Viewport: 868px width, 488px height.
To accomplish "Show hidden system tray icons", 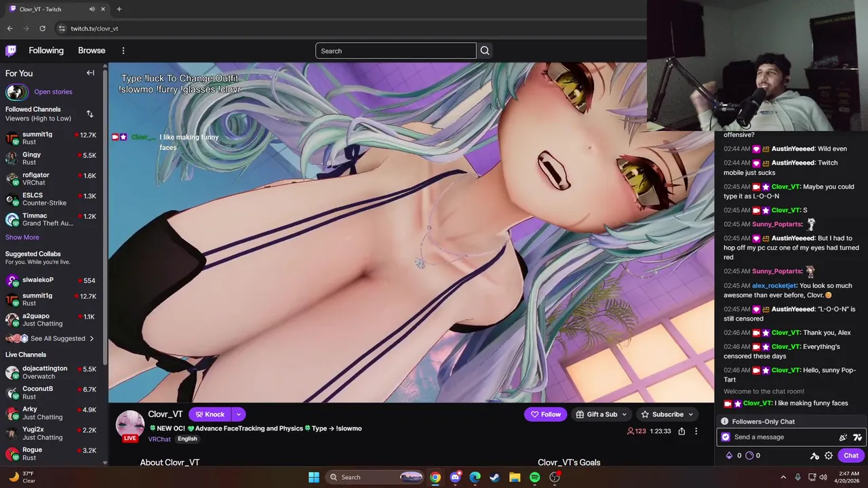I will [x=783, y=477].
